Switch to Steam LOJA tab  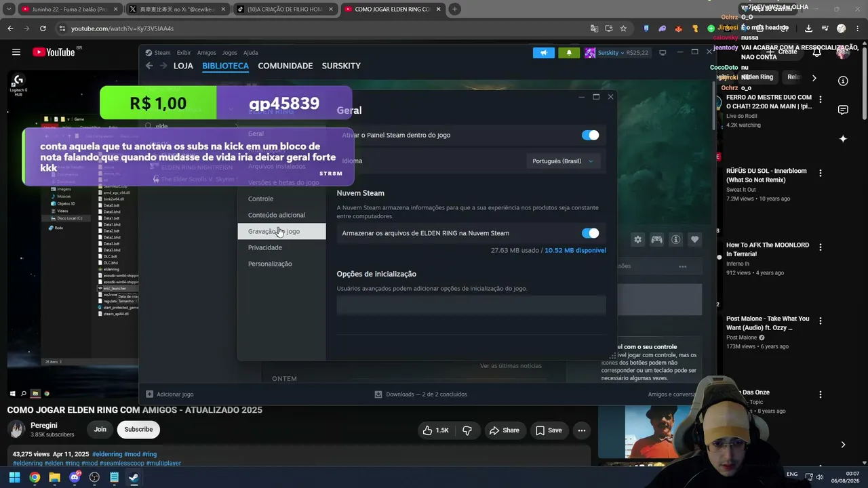183,66
